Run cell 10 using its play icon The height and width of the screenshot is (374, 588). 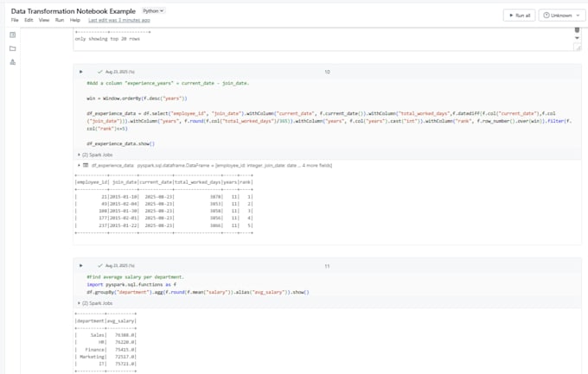coord(80,72)
